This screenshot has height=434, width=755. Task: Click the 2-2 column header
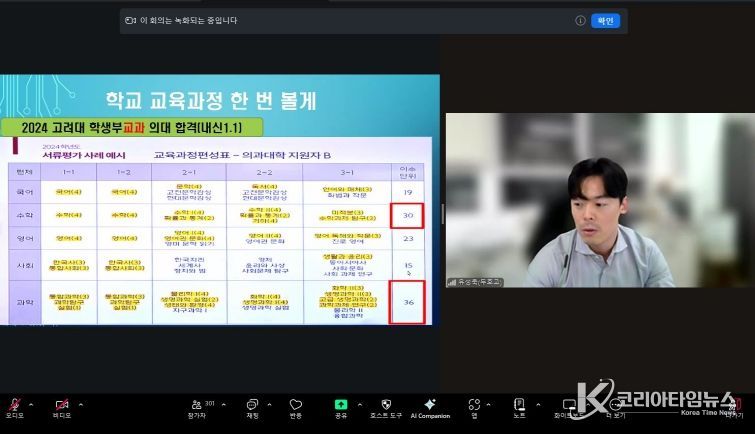tap(264, 172)
